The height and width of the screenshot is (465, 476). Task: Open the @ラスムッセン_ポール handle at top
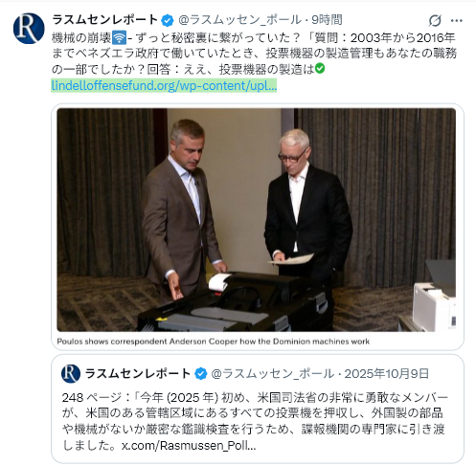pos(239,20)
